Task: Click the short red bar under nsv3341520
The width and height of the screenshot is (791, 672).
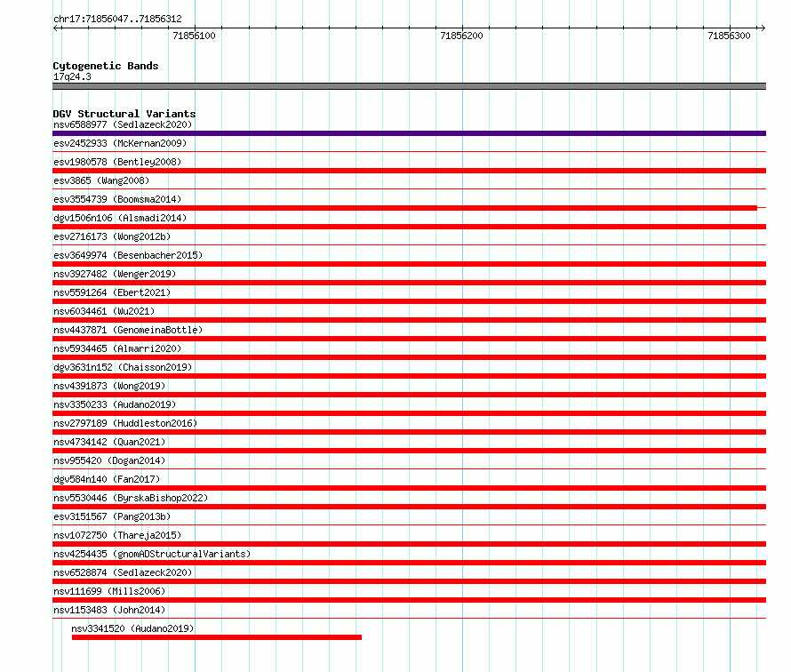Action: (x=217, y=637)
